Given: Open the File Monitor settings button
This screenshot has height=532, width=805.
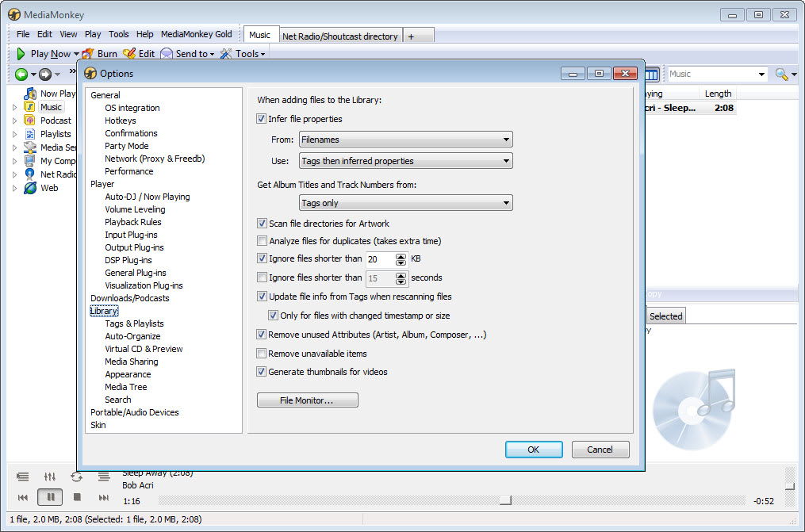Looking at the screenshot, I should [x=307, y=400].
